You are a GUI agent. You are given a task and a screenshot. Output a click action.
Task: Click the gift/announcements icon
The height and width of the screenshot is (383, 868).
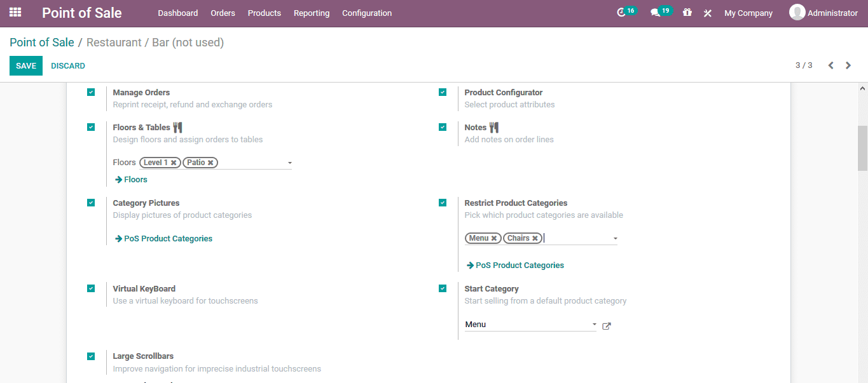pyautogui.click(x=687, y=12)
